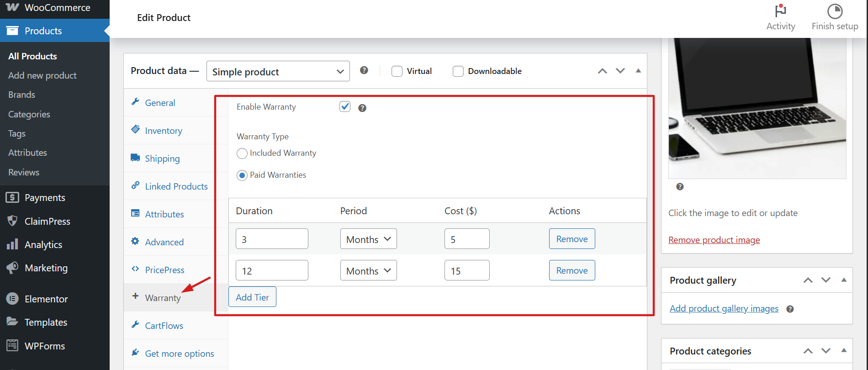The image size is (868, 370).
Task: Open Elementor icon in sidebar
Action: pos(12,299)
